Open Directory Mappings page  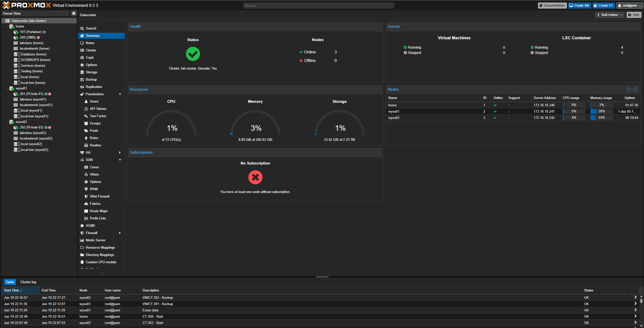tap(100, 255)
